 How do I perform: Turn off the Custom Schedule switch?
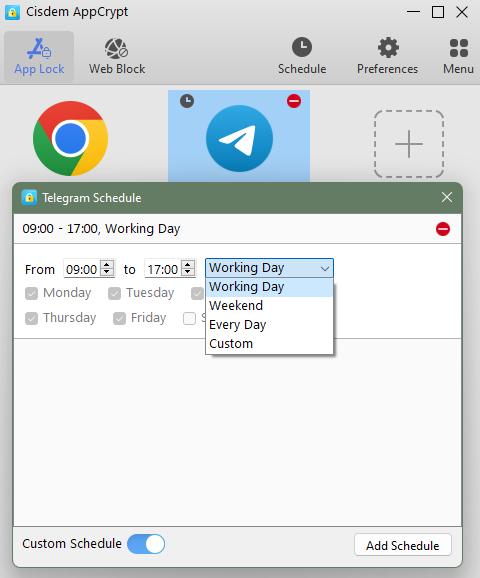click(146, 544)
